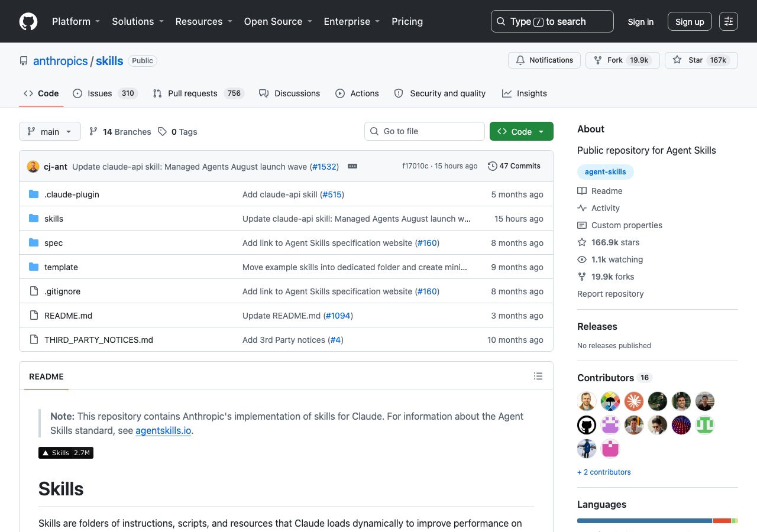
Task: Open the first contributor avatar
Action: pyautogui.click(x=587, y=401)
